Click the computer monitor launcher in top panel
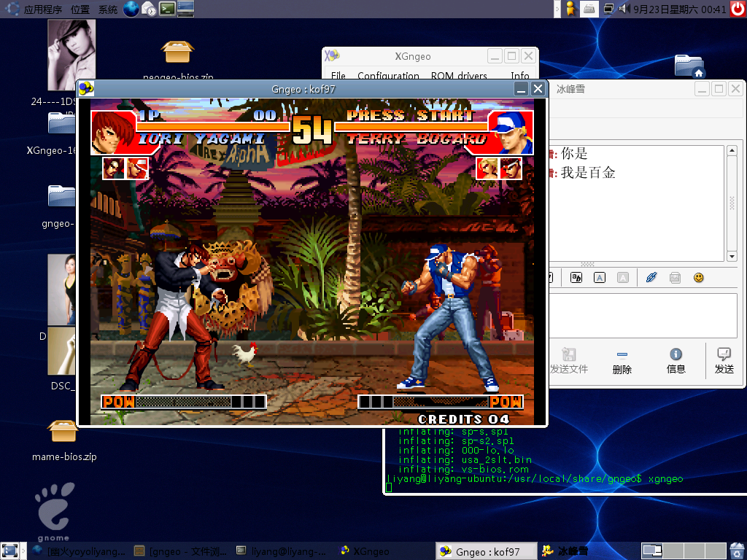This screenshot has height=560, width=747. pyautogui.click(x=185, y=9)
